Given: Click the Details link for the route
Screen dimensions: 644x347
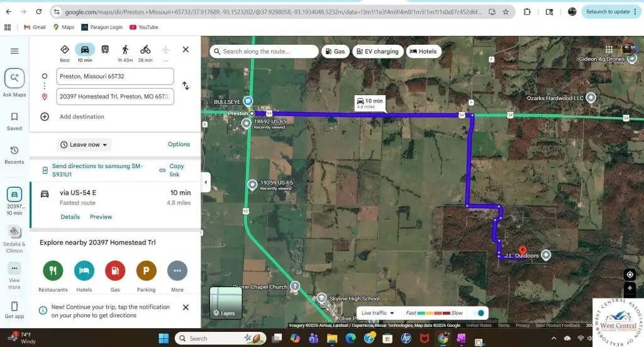Looking at the screenshot, I should pos(70,217).
